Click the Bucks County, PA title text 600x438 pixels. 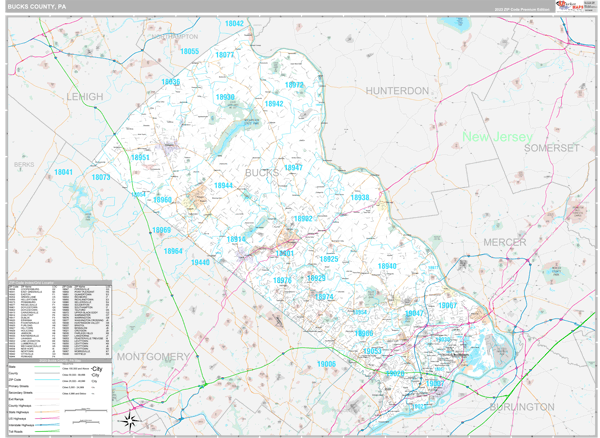point(36,6)
